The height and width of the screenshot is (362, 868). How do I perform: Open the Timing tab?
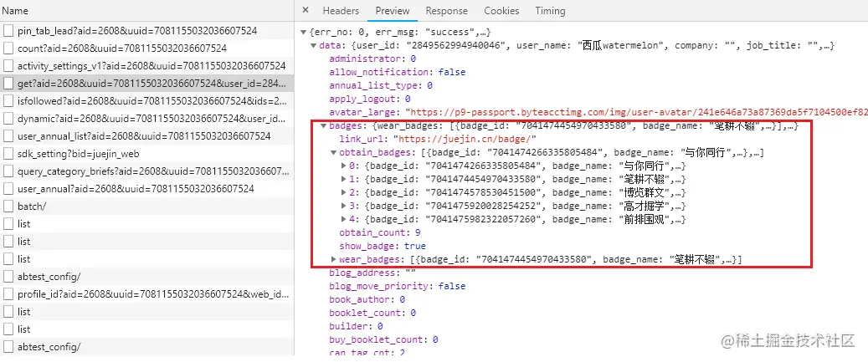coord(550,11)
